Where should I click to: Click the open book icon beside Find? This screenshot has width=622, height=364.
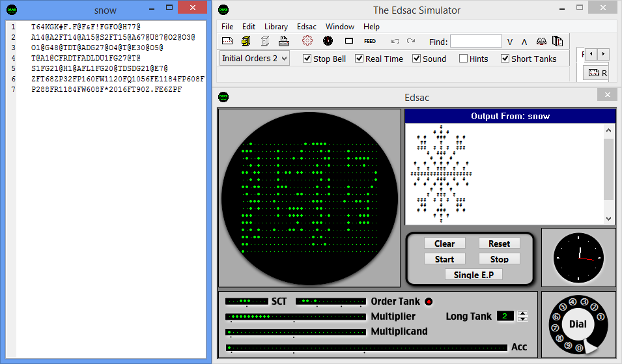(542, 41)
